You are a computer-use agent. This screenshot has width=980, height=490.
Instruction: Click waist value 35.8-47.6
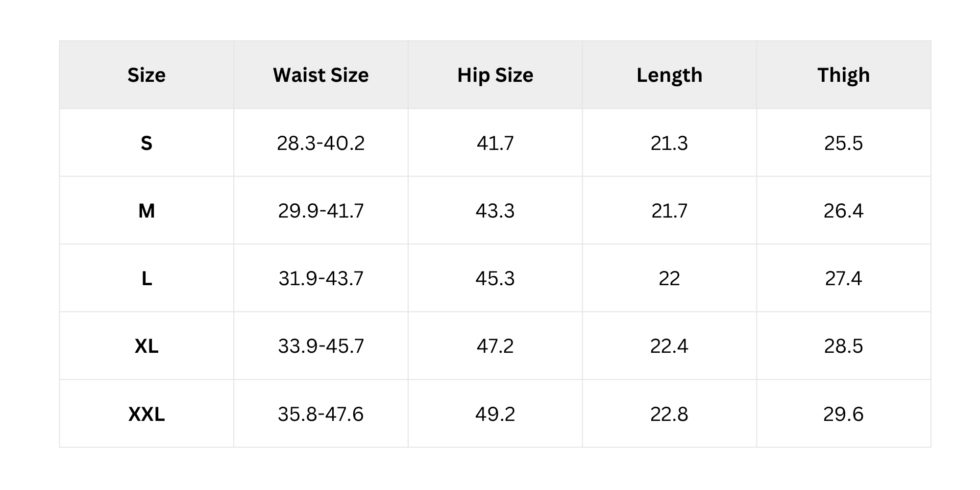[x=321, y=415]
